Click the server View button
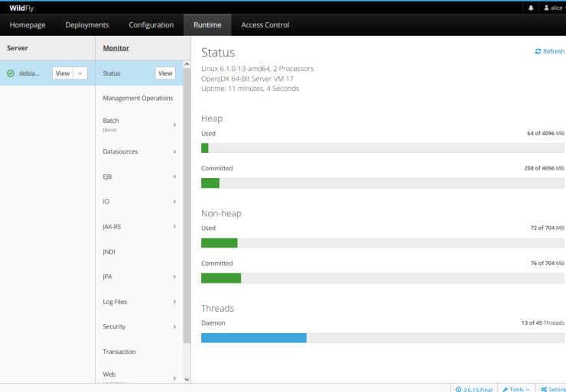 [x=63, y=73]
